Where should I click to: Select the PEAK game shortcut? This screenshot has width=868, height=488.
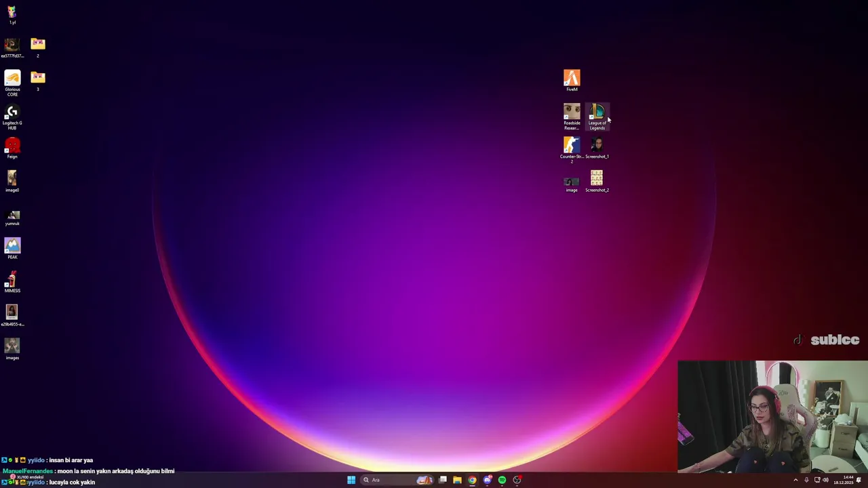pos(12,248)
